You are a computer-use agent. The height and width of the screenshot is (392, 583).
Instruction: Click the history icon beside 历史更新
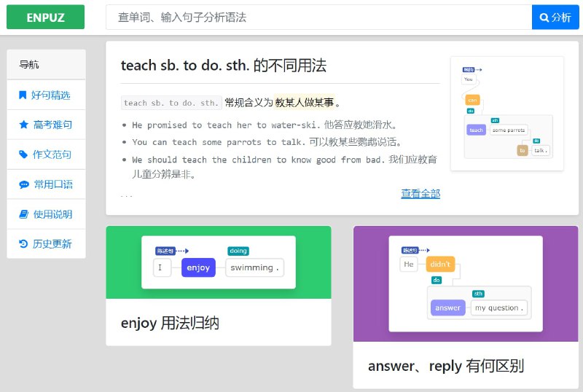click(23, 244)
